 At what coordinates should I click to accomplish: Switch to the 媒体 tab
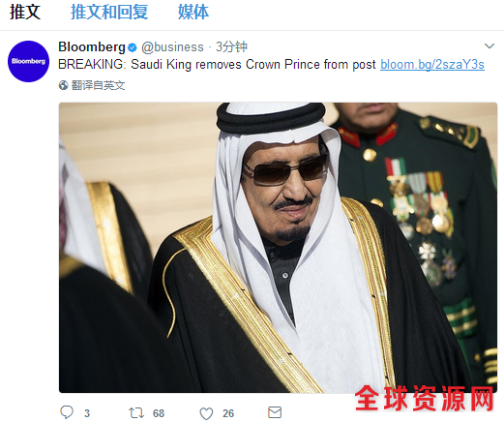click(x=193, y=13)
